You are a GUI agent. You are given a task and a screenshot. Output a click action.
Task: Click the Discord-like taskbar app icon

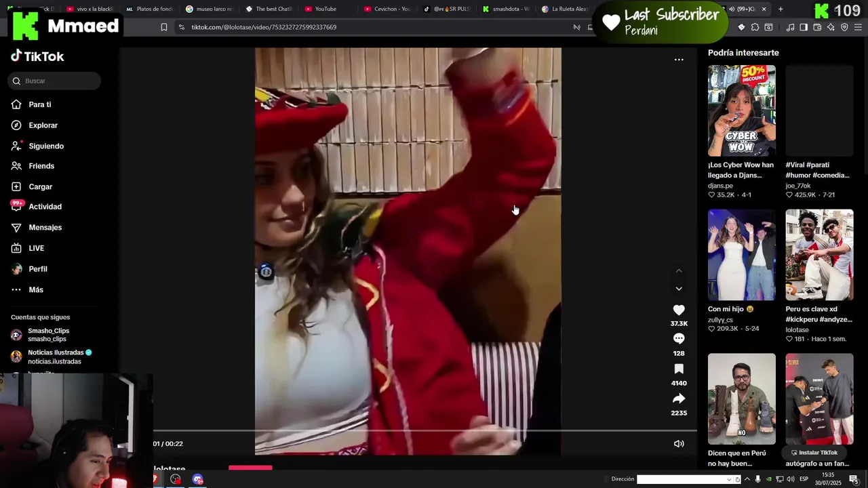[x=197, y=479]
